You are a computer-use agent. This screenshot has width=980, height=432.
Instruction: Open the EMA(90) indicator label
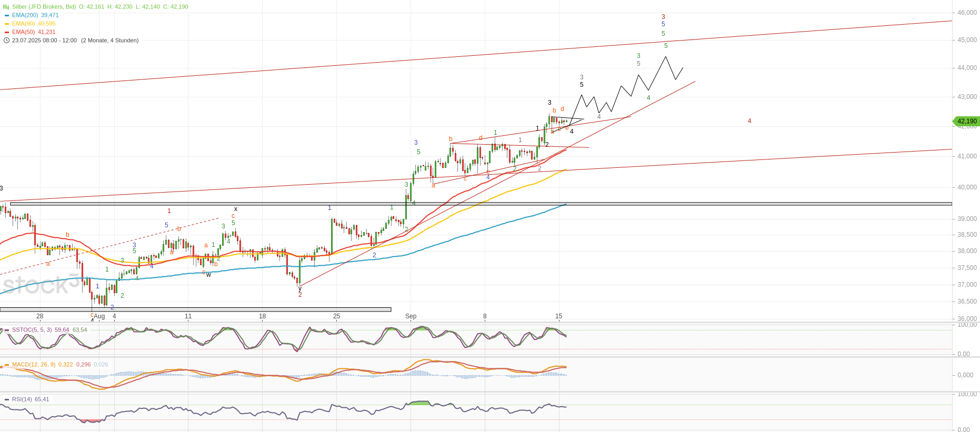23,24
